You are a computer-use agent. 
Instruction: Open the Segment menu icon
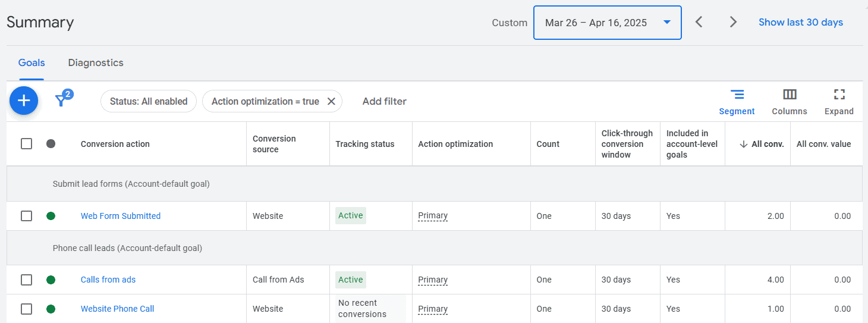[737, 95]
